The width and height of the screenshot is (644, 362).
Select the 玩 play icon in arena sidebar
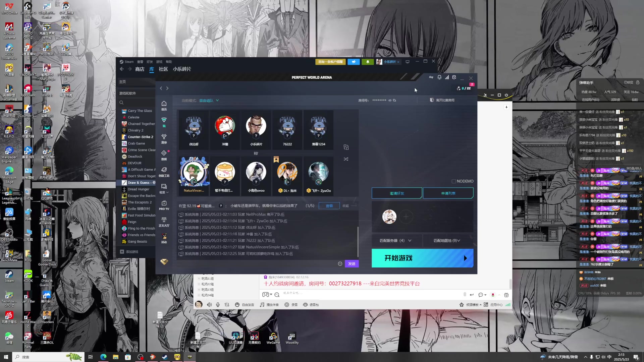164,122
